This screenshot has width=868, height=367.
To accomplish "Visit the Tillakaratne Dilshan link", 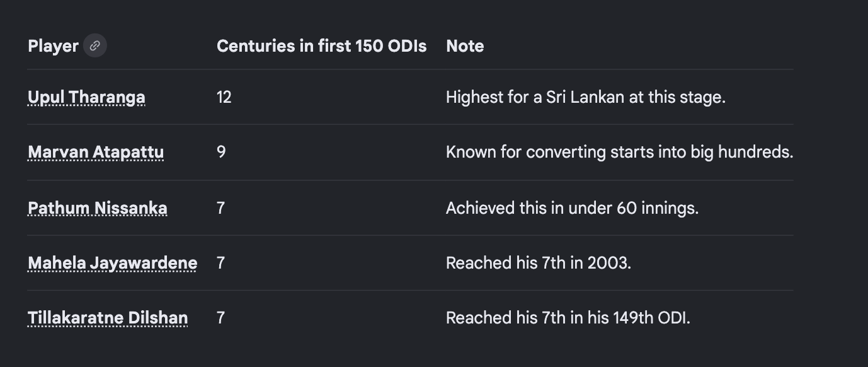I will (x=108, y=317).
